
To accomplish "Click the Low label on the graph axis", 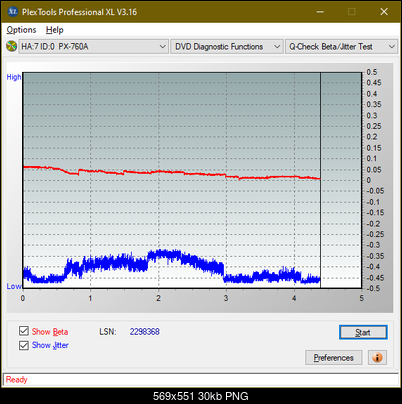I will coord(14,286).
